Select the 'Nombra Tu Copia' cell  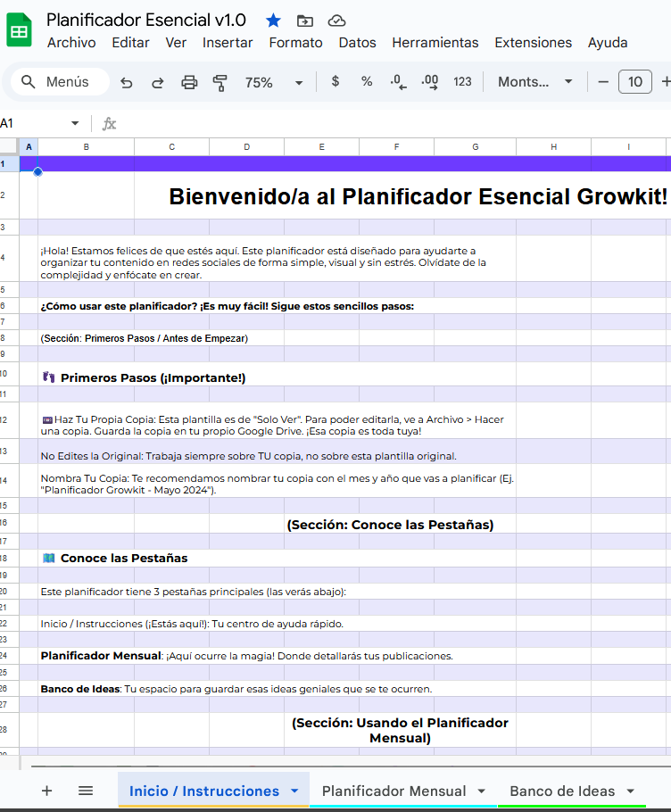pos(277,481)
